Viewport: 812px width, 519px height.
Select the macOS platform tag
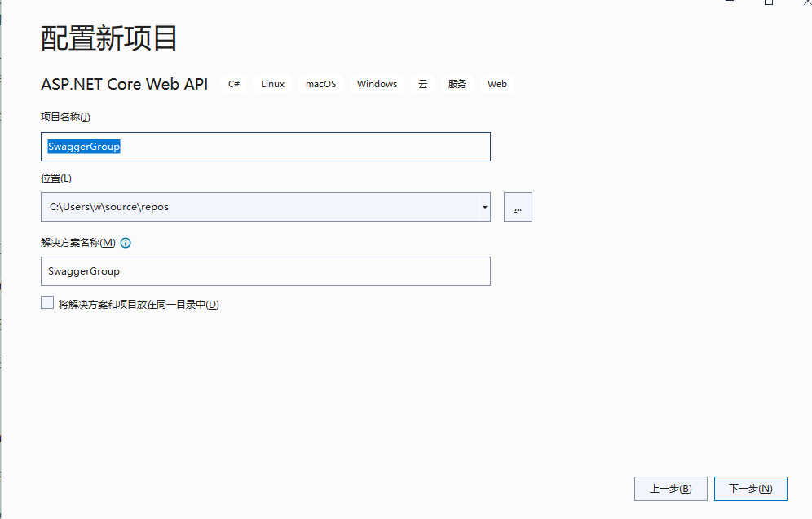(320, 84)
